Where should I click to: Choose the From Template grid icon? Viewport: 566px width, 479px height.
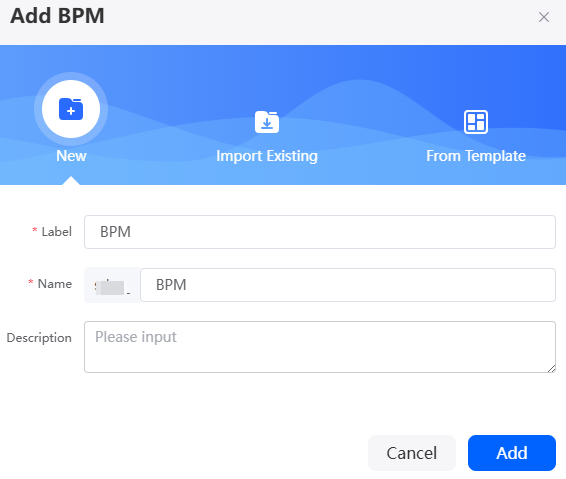[x=476, y=122]
